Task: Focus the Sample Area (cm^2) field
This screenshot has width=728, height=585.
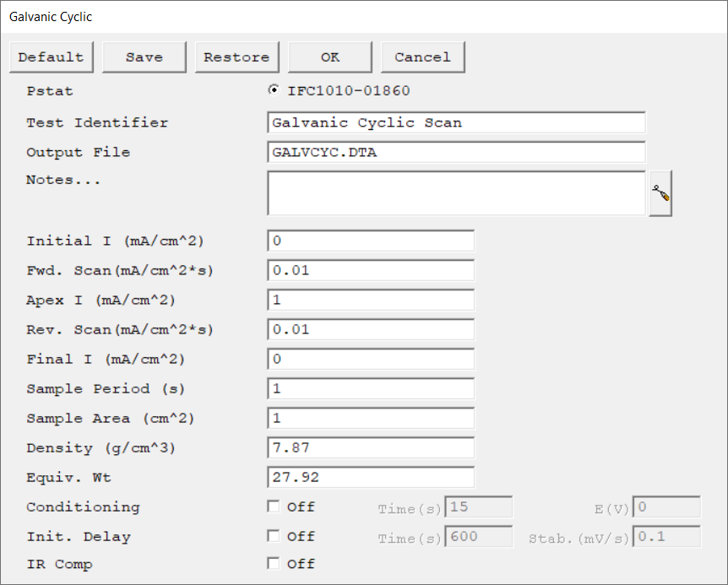Action: pyautogui.click(x=371, y=419)
